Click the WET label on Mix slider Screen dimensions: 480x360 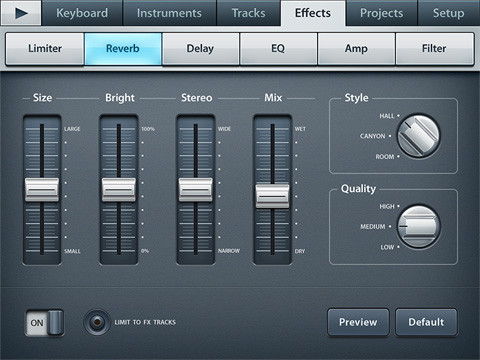click(x=300, y=129)
